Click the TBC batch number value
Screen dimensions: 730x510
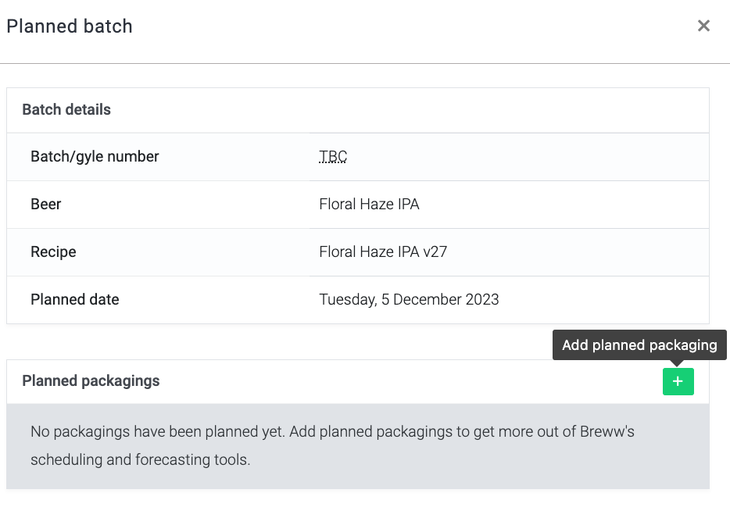click(333, 156)
